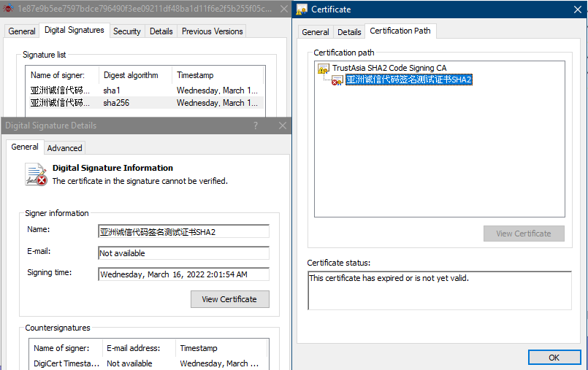The height and width of the screenshot is (370, 588).
Task: Open the Details tab in file properties
Action: click(161, 31)
